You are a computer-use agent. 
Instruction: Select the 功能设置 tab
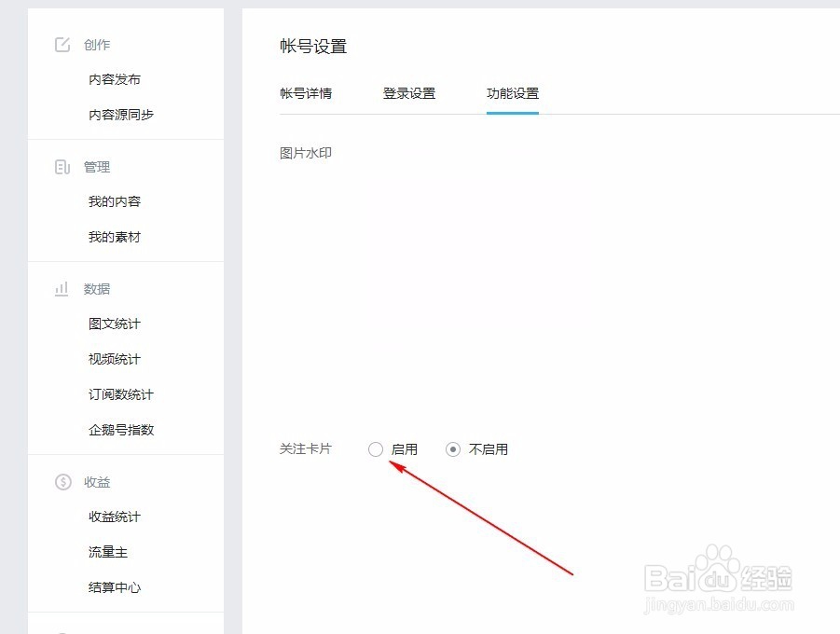coord(512,93)
